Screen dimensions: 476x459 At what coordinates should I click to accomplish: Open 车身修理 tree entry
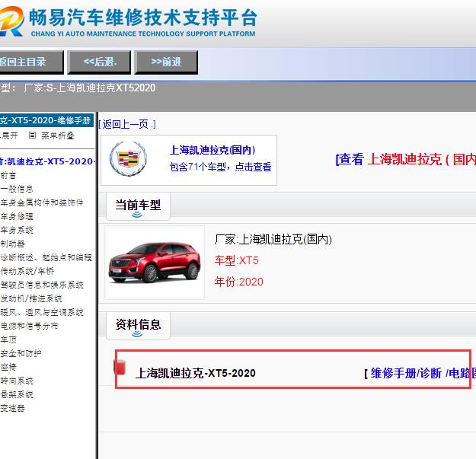(17, 216)
